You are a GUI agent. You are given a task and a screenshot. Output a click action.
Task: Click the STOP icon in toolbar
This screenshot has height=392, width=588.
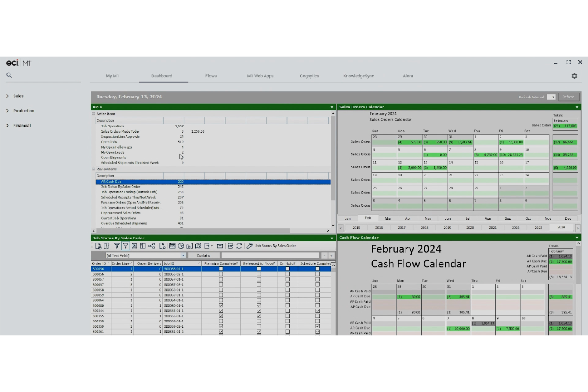click(230, 246)
